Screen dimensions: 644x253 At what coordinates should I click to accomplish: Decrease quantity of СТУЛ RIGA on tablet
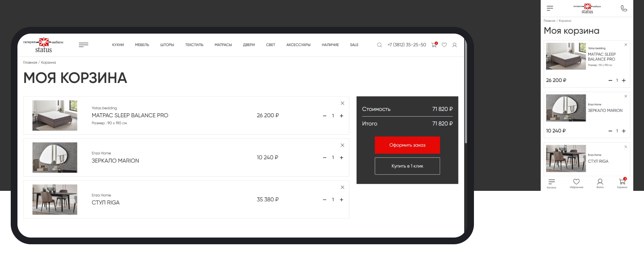point(324,200)
